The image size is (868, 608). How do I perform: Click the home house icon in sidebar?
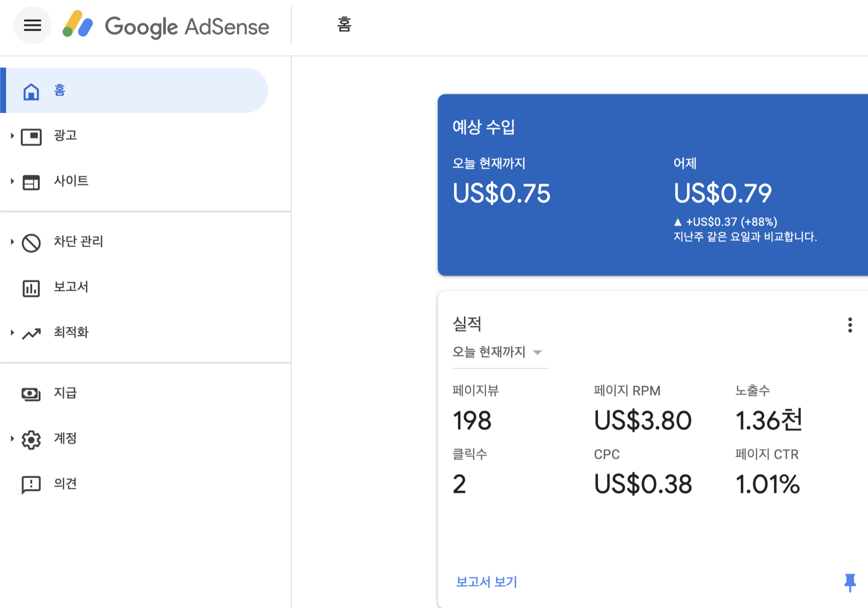[31, 91]
